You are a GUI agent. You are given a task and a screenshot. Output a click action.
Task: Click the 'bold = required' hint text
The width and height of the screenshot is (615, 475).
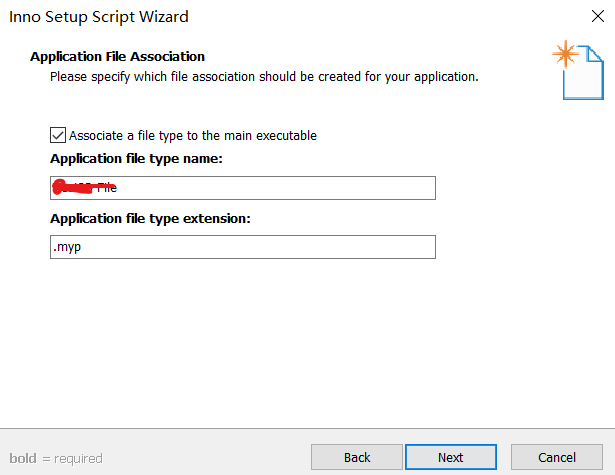(x=56, y=458)
